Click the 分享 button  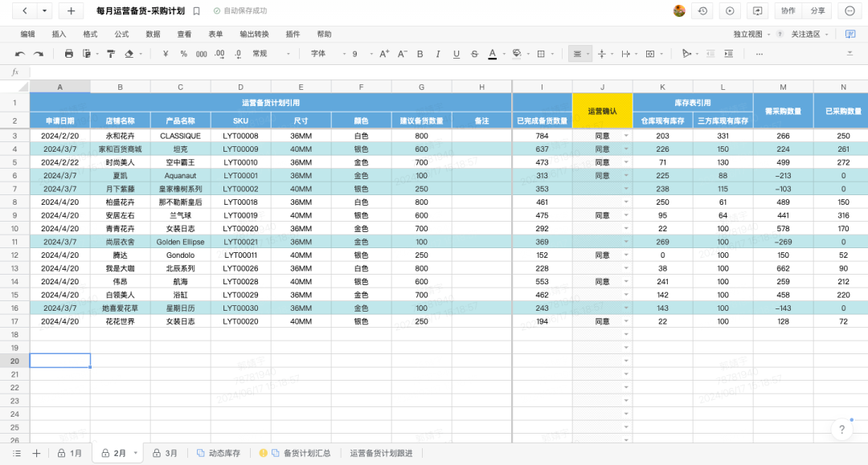pyautogui.click(x=817, y=11)
